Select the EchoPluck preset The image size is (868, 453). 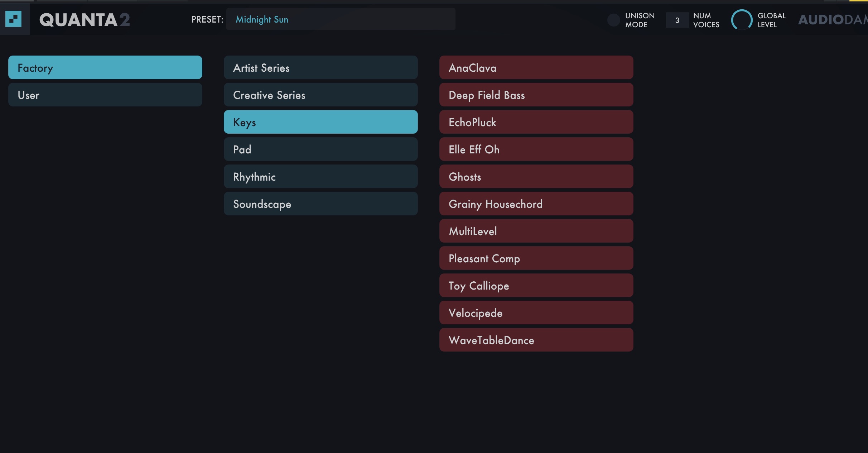[x=536, y=122]
